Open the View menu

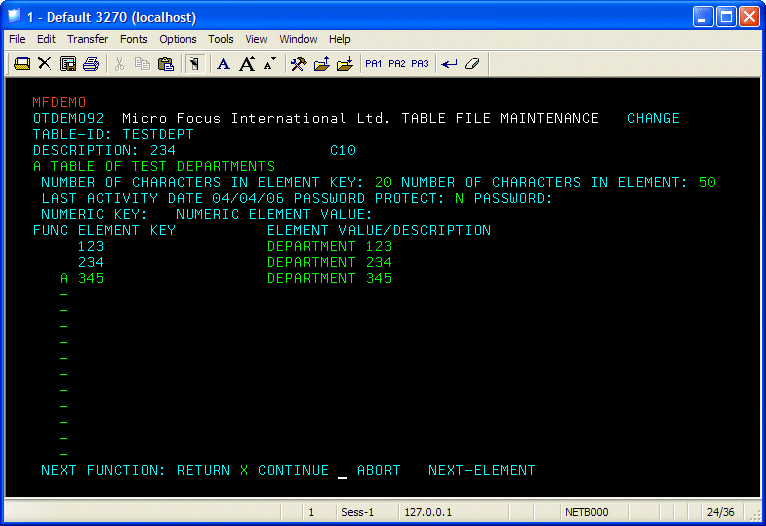(x=256, y=39)
